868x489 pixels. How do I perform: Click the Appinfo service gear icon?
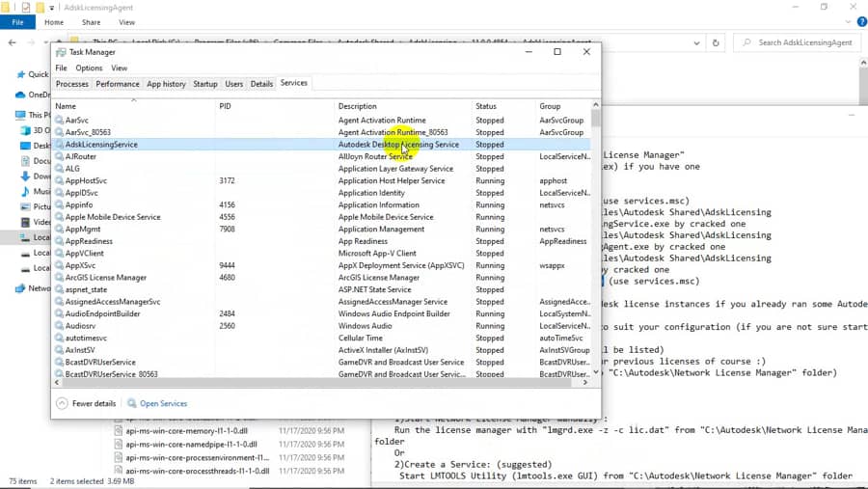59,204
